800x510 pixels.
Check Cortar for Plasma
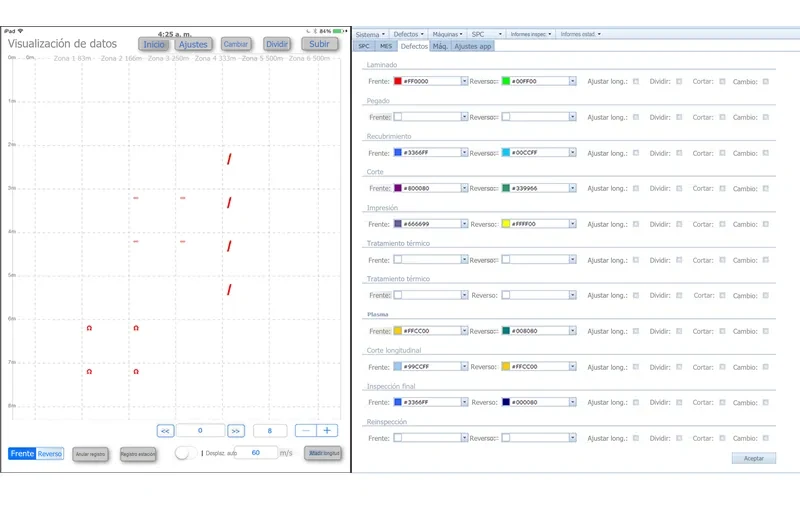pyautogui.click(x=722, y=332)
